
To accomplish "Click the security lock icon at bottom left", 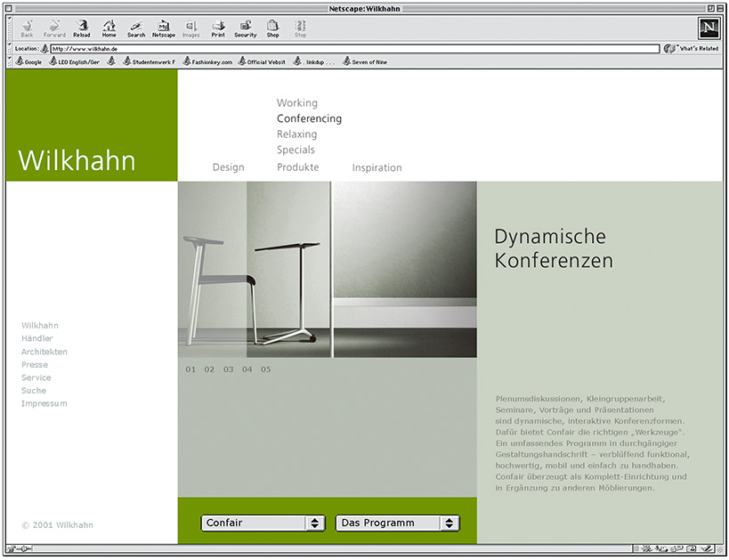I will [x=12, y=549].
